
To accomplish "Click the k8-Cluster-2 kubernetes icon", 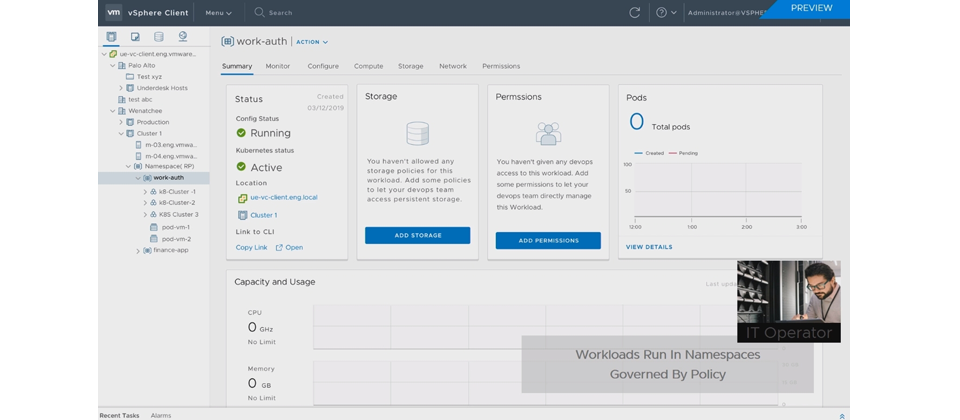I will (x=154, y=203).
